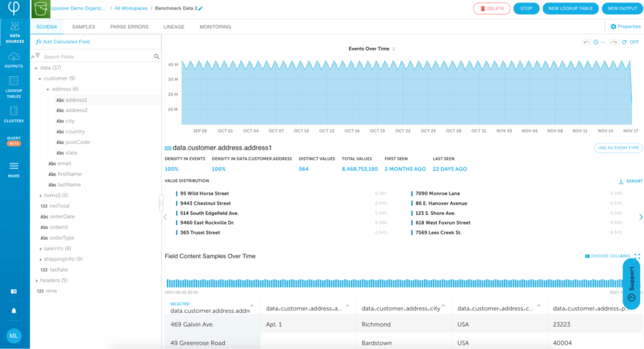This screenshot has height=349, width=644.
Task: Click the value '95 Wild Horse Street'
Action: (204, 194)
